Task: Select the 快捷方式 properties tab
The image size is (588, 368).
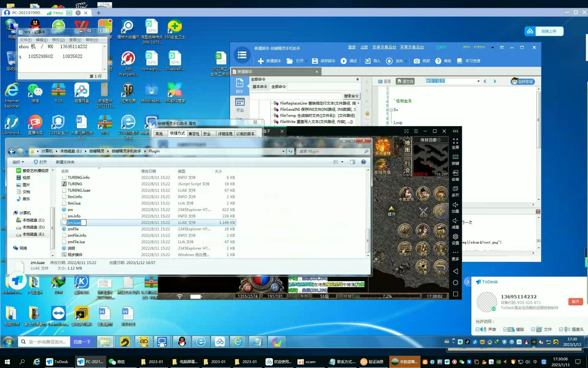Action: (x=177, y=133)
